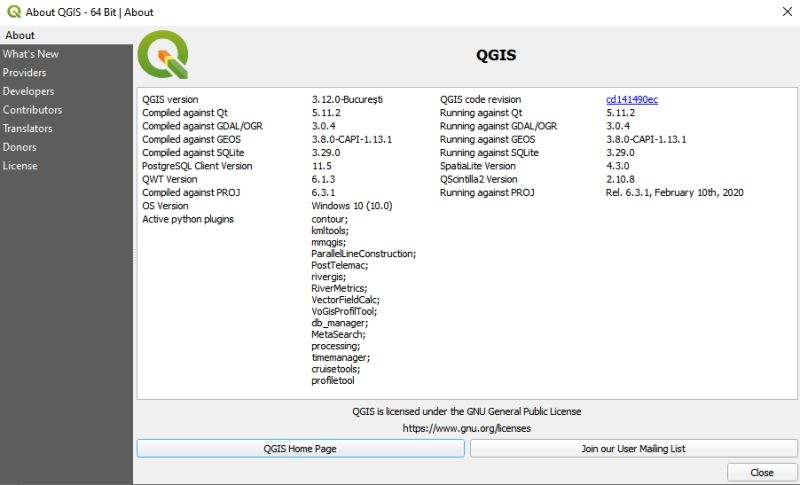Click the cruisetools plugin entry

click(336, 369)
